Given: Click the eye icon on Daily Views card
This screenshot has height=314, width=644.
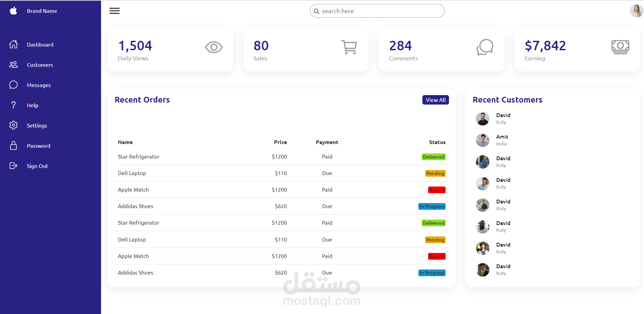Looking at the screenshot, I should [x=214, y=47].
